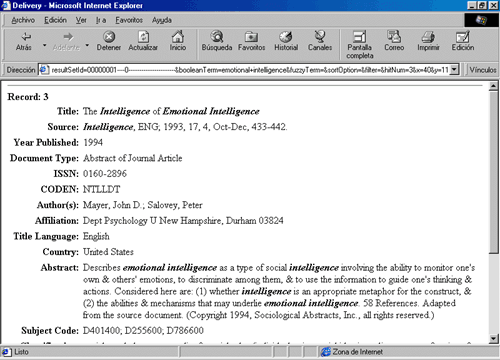The height and width of the screenshot is (360, 500).
Task: Click the Zona de Internet status icon
Action: click(326, 352)
